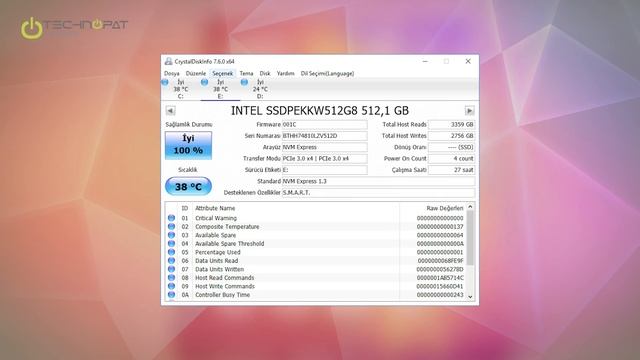Click the Arayüz NVM Express field
The width and height of the screenshot is (640, 360).
coord(324,147)
